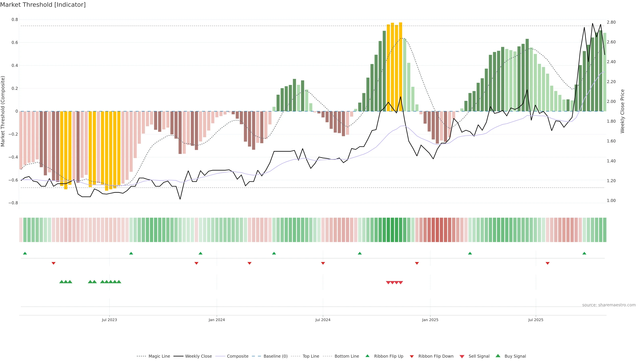644x362 pixels.
Task: Click Sell Signal legend triangle icon
Action: click(462, 356)
